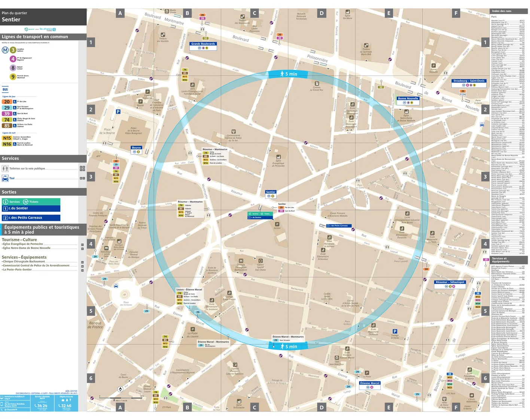This screenshot has height=420, width=530.
Task: Click the RATP Île-de-France Mobilités logo
Action: pos(40,29)
